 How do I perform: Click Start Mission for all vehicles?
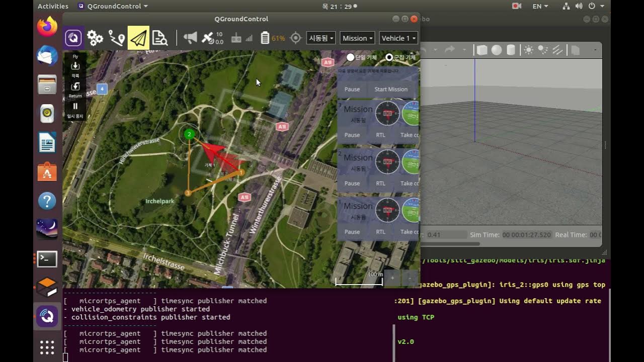[x=391, y=89]
